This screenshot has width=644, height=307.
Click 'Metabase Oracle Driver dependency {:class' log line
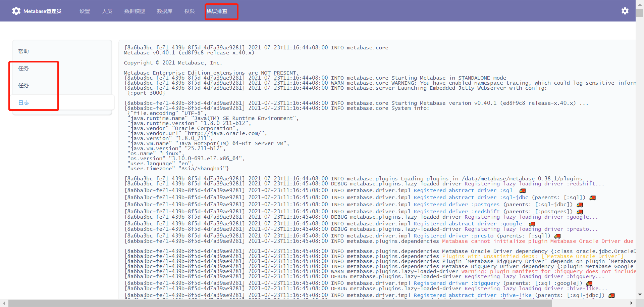(380, 251)
